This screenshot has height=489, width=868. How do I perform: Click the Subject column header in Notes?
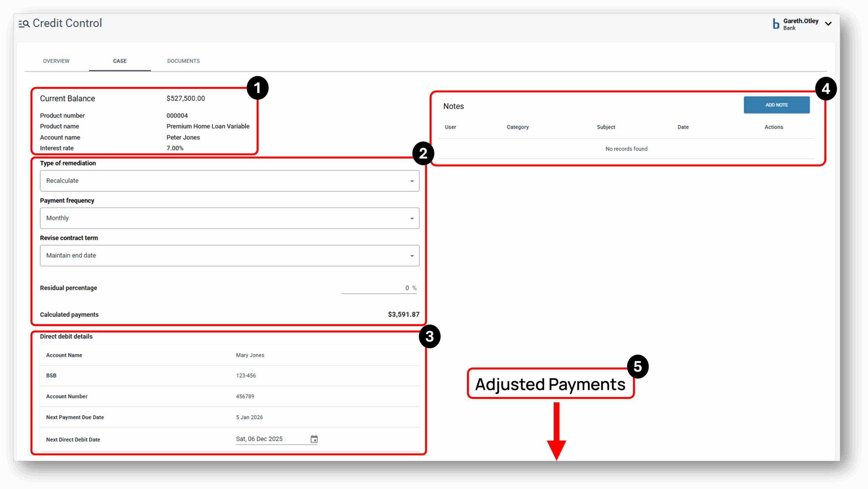coord(606,127)
